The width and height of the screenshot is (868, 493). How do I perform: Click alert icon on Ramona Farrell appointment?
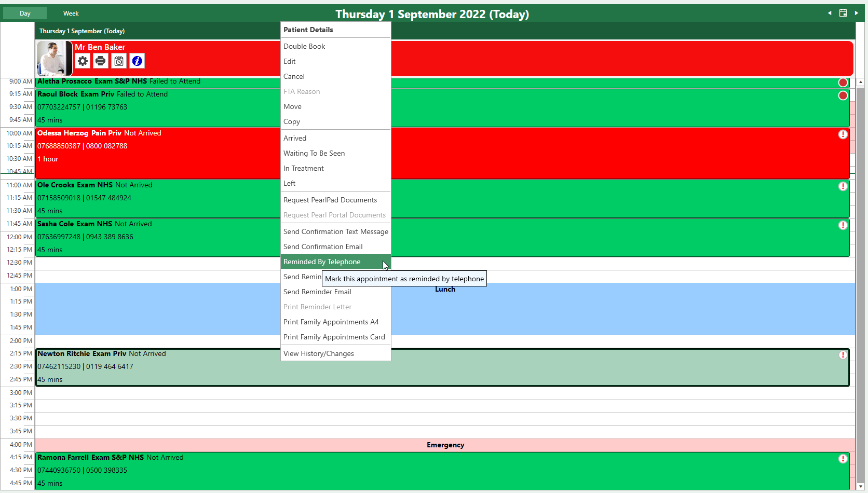coord(843,459)
